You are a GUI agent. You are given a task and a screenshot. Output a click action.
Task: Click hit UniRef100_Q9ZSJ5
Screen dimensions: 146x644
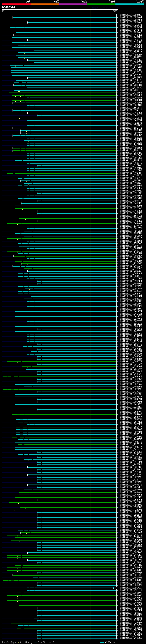(x=131, y=53)
